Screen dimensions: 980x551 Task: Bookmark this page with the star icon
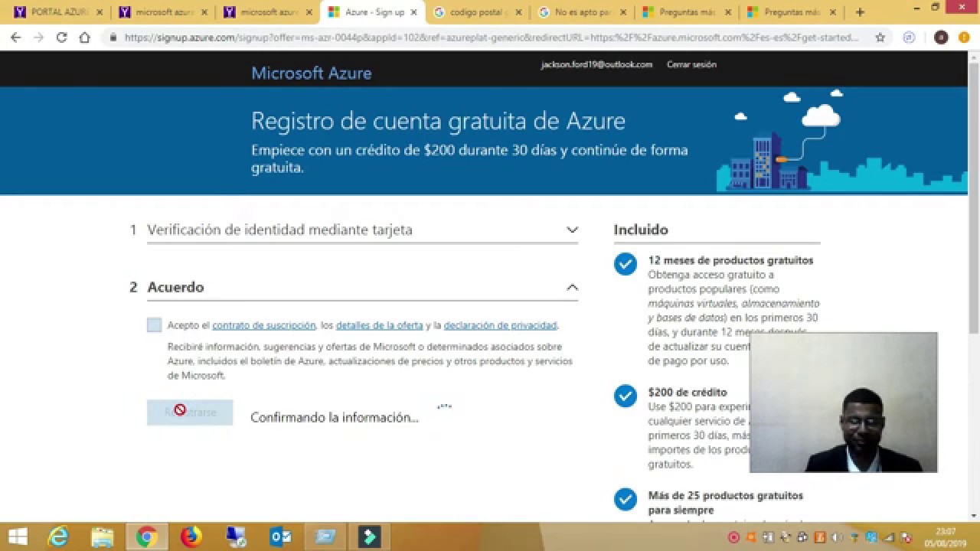click(x=880, y=37)
